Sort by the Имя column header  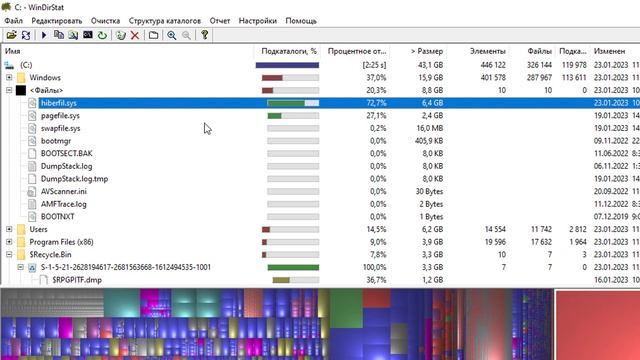point(127,51)
